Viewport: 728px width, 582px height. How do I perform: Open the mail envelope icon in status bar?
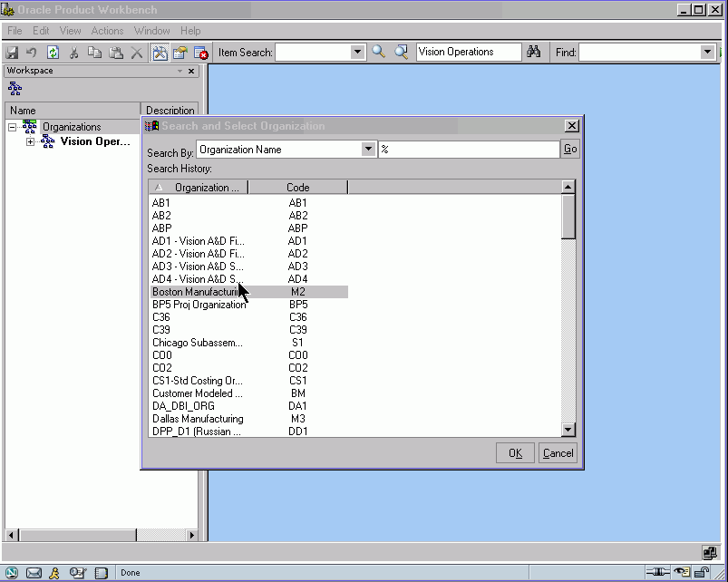pyautogui.click(x=34, y=573)
